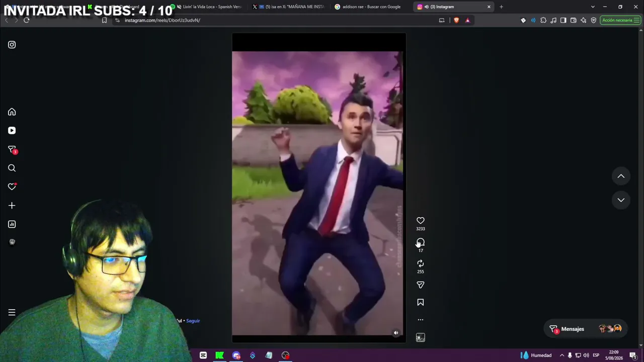Viewport: 644px width, 362px height.
Task: Mute the reel's sound
Action: click(x=396, y=333)
